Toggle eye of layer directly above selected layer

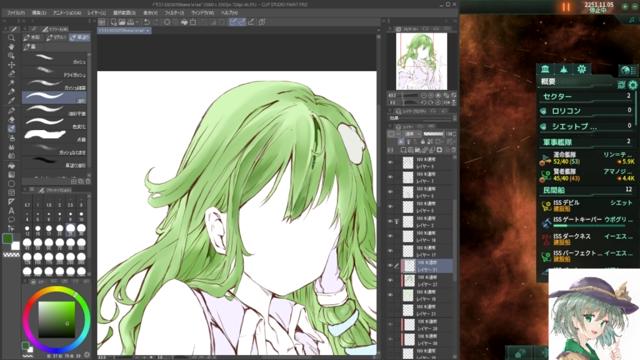click(391, 251)
